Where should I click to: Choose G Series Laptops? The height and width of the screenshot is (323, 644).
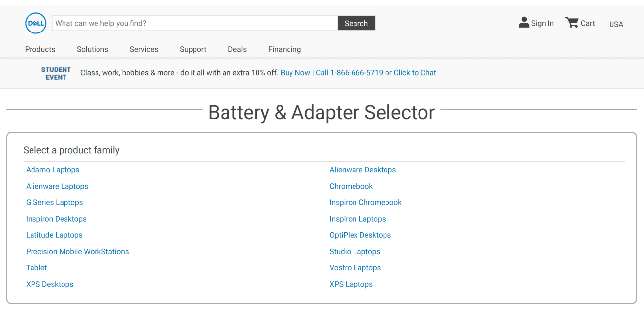[x=55, y=202]
